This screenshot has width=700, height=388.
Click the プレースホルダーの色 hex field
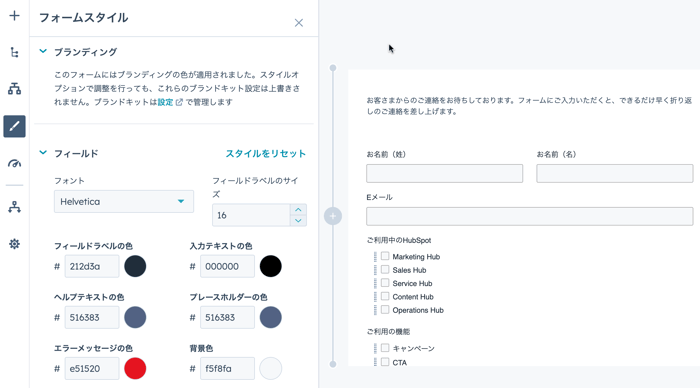(x=227, y=317)
